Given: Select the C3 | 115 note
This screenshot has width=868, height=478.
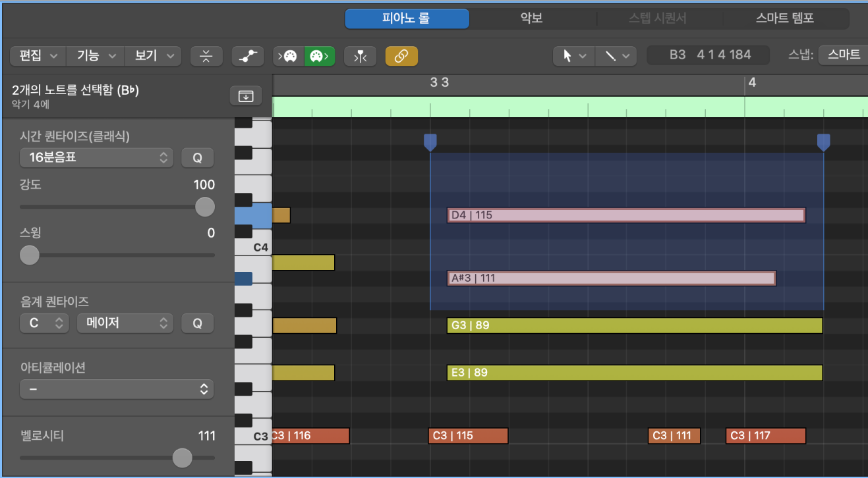Looking at the screenshot, I should coord(468,436).
